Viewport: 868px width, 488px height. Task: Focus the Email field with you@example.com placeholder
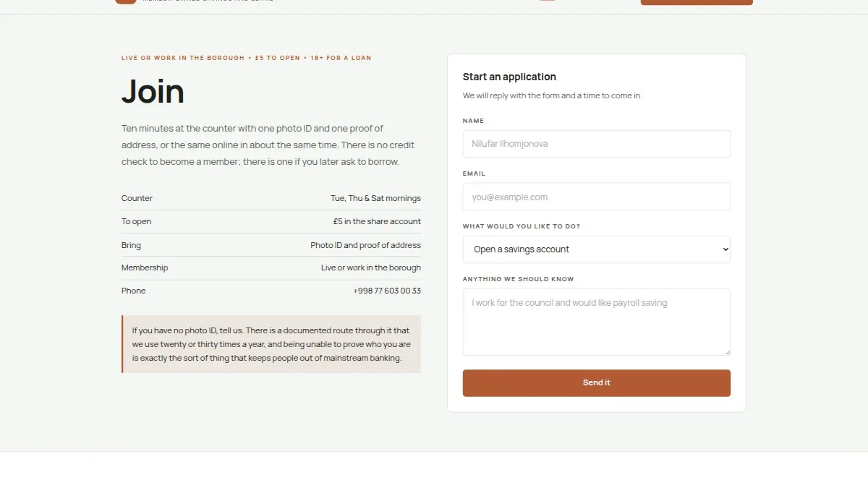tap(596, 197)
